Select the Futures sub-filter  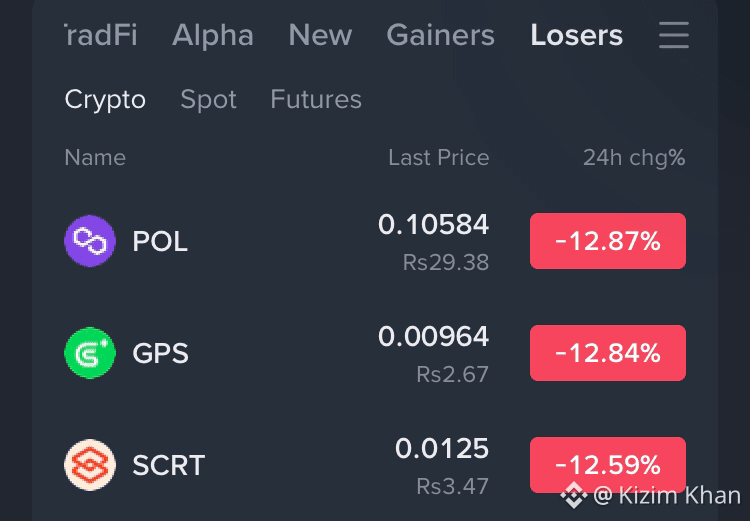(316, 99)
